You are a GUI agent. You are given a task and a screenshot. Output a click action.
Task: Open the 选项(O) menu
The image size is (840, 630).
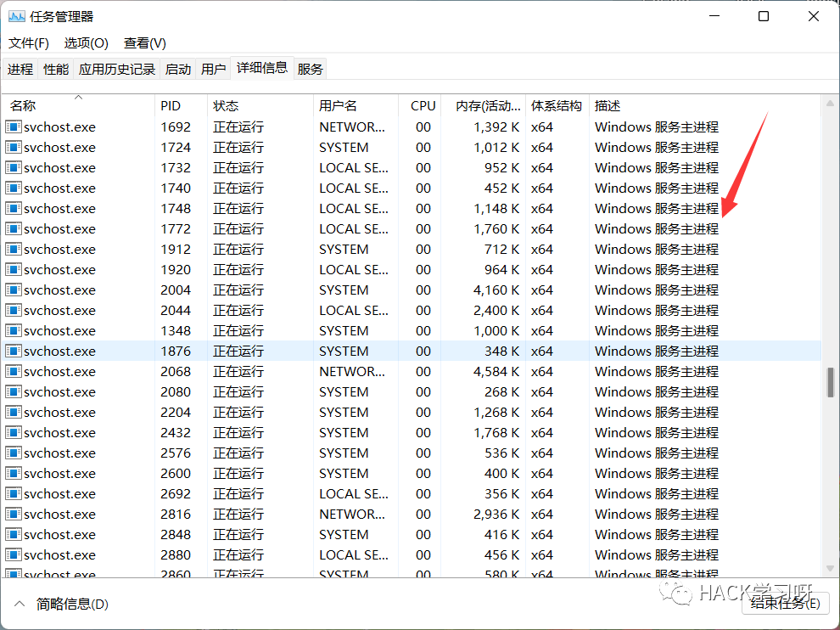[x=87, y=43]
